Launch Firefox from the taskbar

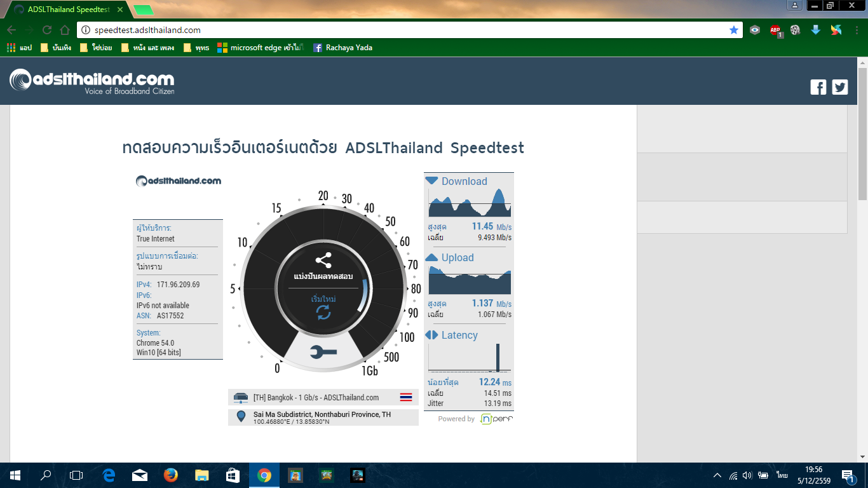click(x=170, y=475)
